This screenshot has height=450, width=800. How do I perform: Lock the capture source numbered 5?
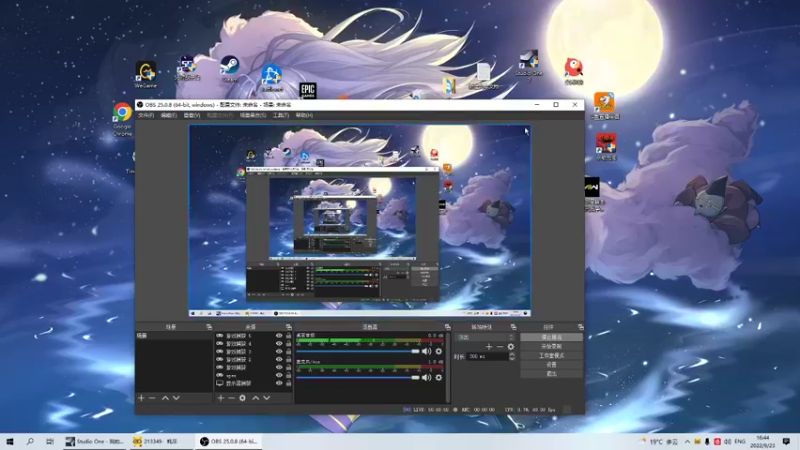tap(288, 336)
